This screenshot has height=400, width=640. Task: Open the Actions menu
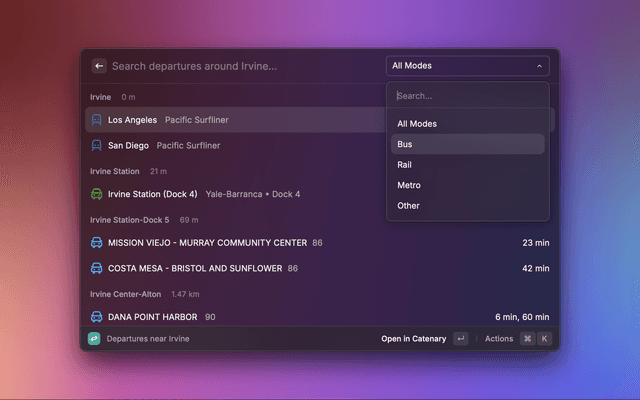point(499,339)
